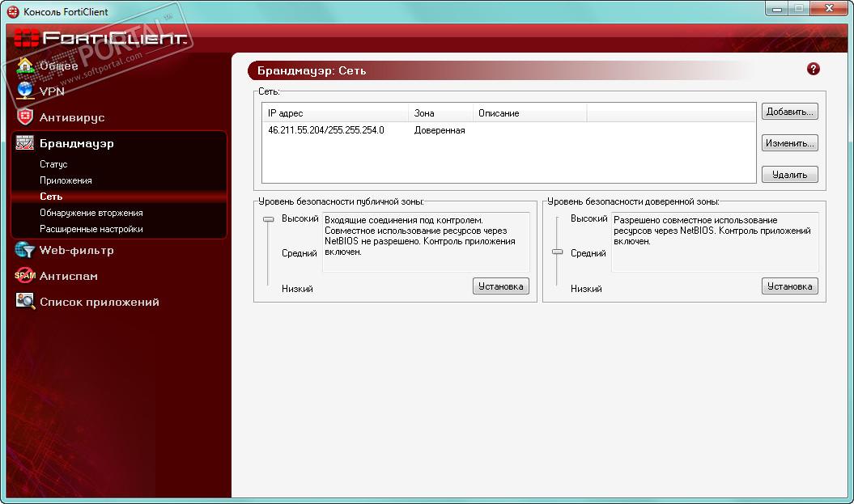Sort by the Зона column header
This screenshot has width=854, height=504.
(440, 113)
